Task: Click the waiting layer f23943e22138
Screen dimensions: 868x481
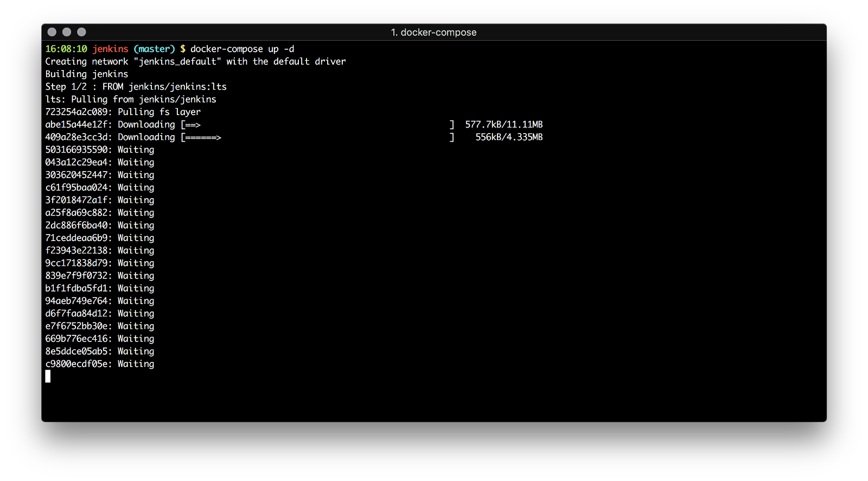Action: (100, 250)
